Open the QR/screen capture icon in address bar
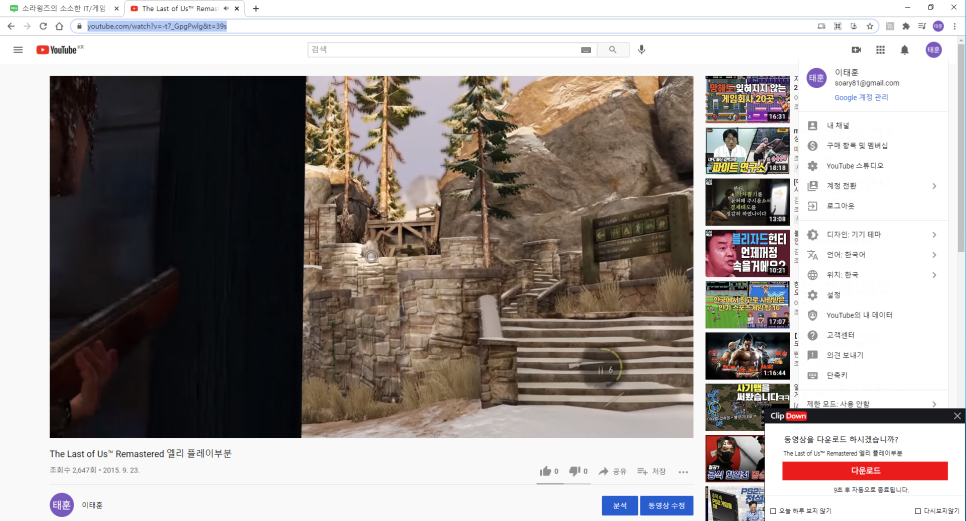 click(837, 26)
